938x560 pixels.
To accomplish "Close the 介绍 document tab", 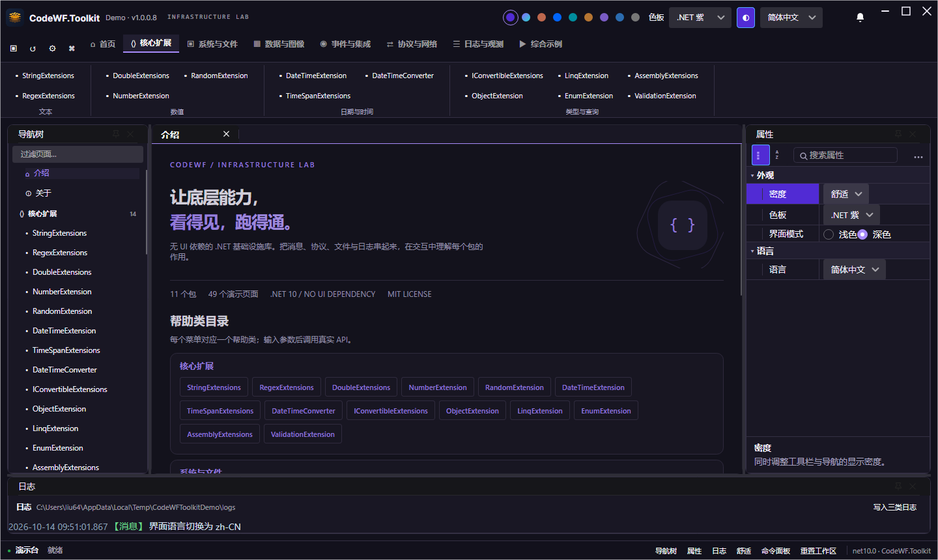I will click(x=226, y=133).
